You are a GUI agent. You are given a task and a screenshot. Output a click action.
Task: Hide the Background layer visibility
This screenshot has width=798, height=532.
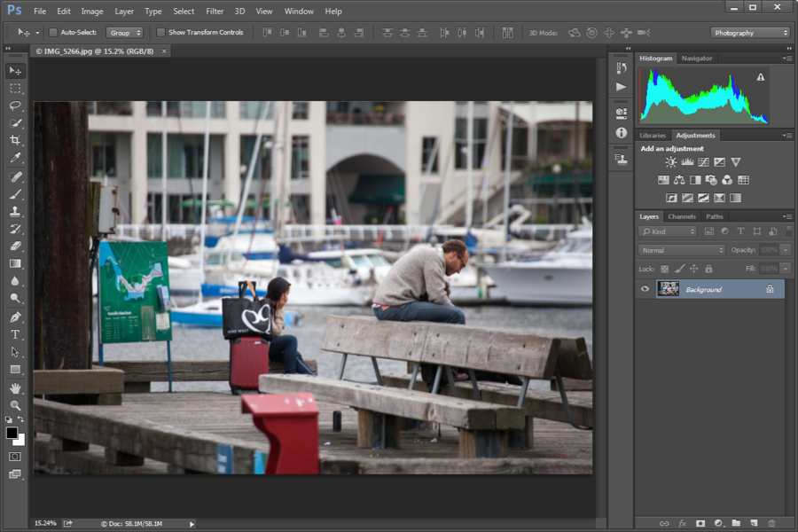tap(645, 289)
